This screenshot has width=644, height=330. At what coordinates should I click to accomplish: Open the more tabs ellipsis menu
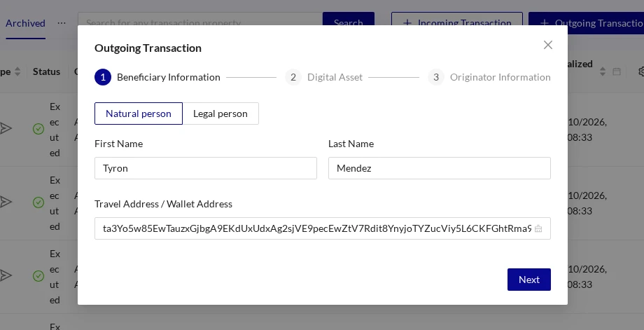pyautogui.click(x=62, y=23)
